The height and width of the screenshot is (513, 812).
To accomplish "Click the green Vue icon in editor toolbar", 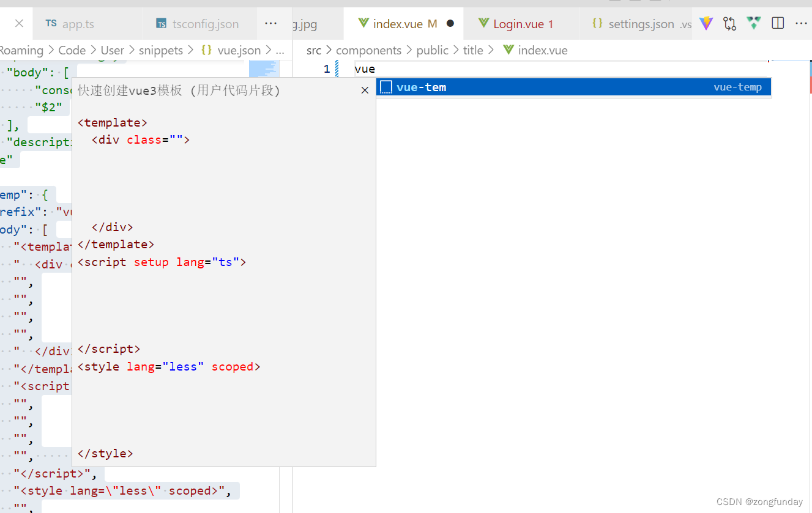I will coord(754,24).
